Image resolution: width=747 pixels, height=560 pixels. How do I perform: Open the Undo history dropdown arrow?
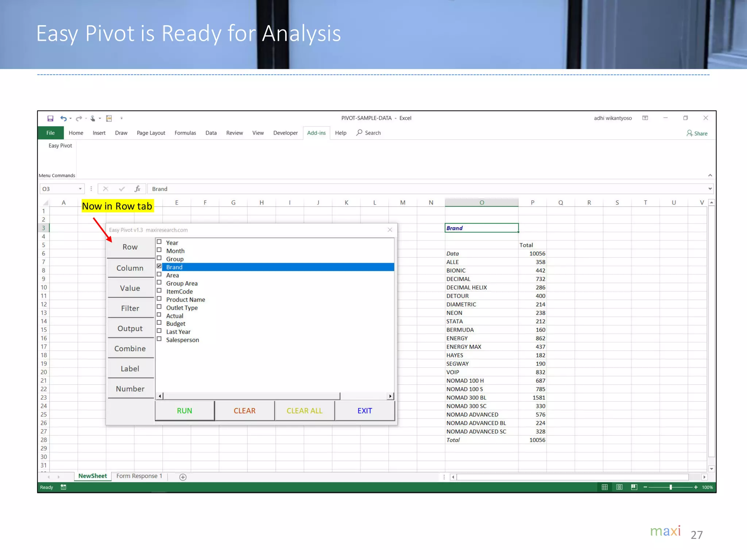point(70,118)
